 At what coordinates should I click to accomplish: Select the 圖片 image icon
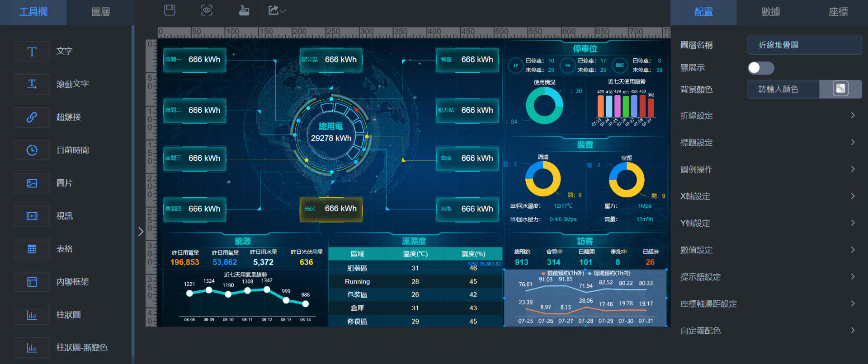point(32,183)
